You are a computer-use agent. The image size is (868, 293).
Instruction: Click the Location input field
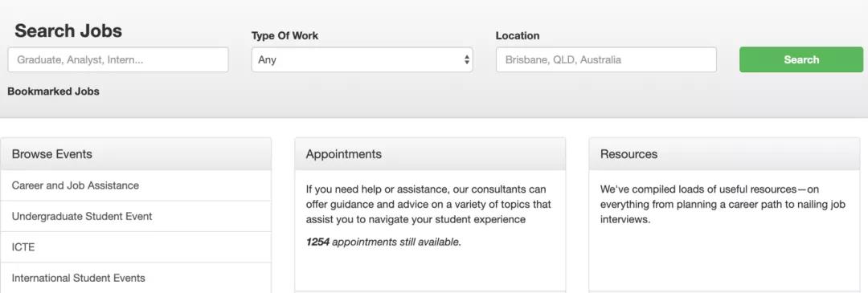point(606,59)
